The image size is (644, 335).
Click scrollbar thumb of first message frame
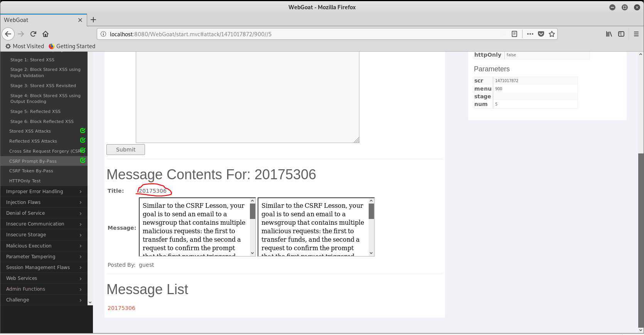(253, 211)
